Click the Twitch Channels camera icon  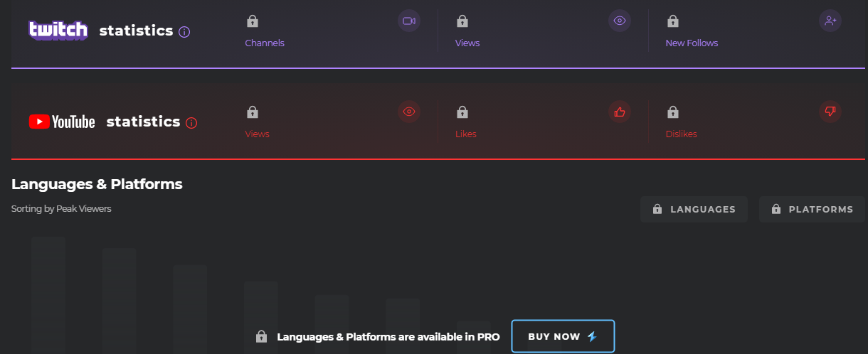(409, 21)
